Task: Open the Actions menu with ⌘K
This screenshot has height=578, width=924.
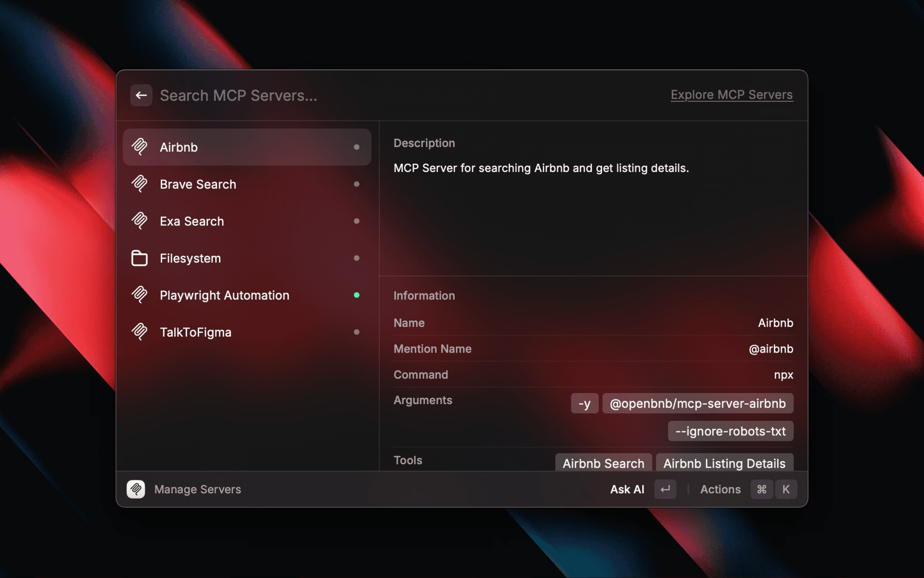Action: [x=720, y=489]
